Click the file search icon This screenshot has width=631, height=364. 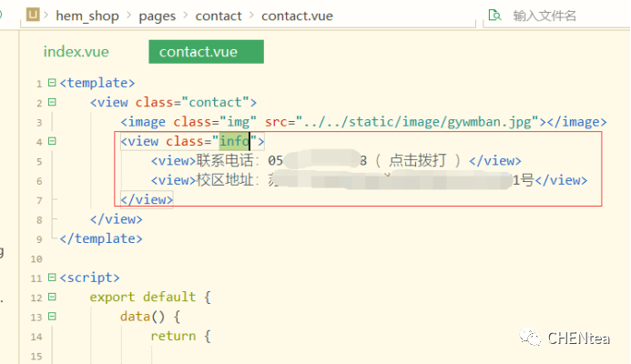(494, 15)
